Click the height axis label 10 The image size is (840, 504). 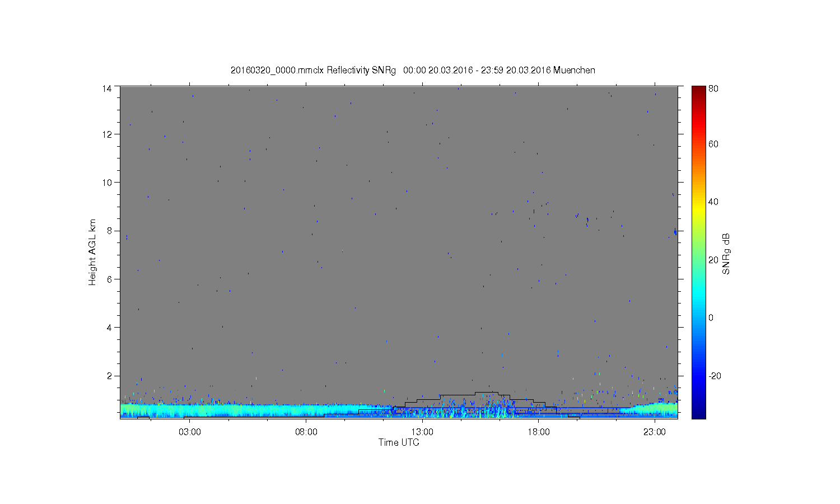(107, 183)
